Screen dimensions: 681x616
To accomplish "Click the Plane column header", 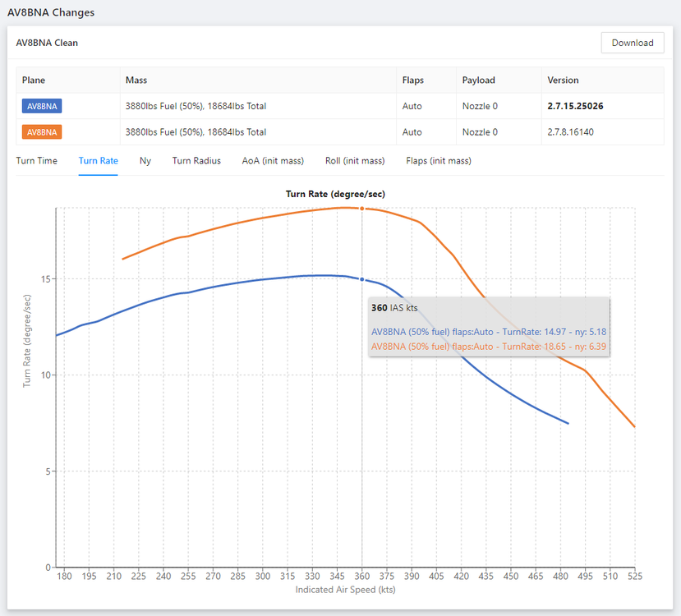I will 34,80.
